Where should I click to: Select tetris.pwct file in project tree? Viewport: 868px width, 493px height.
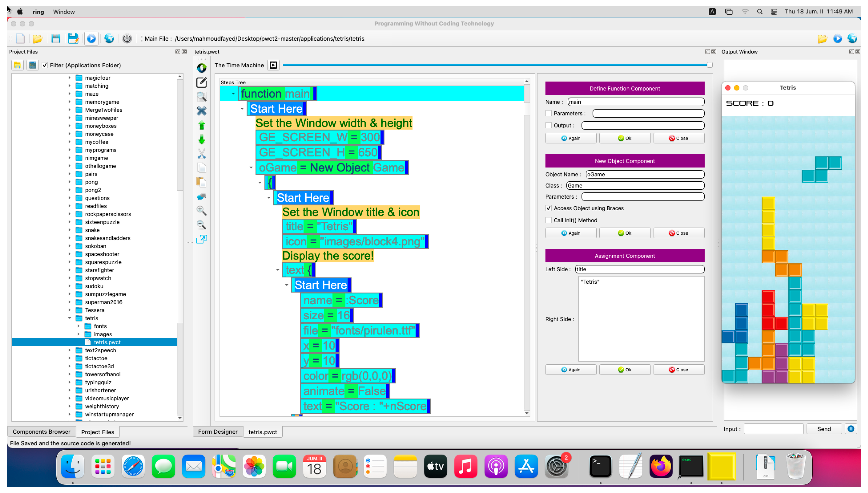pos(107,342)
